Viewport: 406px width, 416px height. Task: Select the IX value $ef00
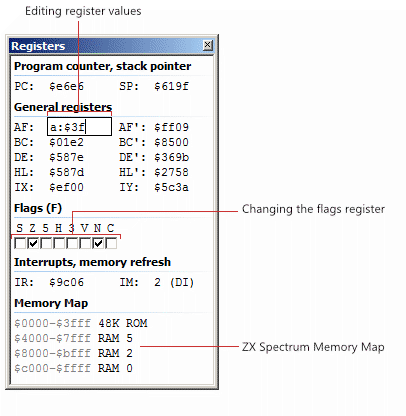tap(66, 187)
